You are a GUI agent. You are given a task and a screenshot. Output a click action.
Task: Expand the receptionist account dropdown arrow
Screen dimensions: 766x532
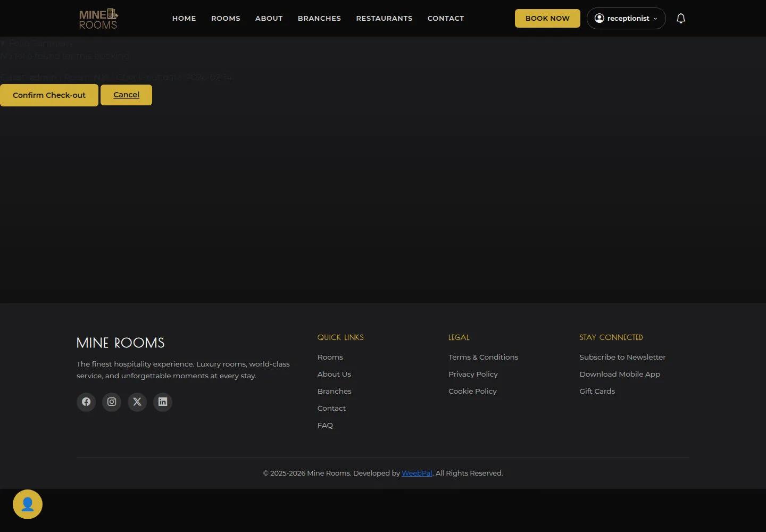[x=655, y=19]
